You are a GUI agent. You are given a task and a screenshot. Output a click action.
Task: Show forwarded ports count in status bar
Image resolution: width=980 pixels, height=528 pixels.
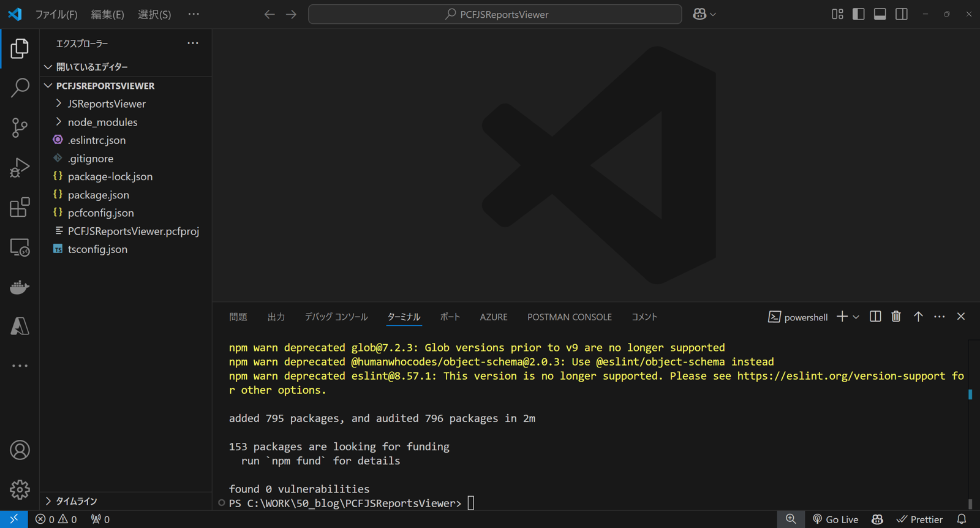[100, 519]
